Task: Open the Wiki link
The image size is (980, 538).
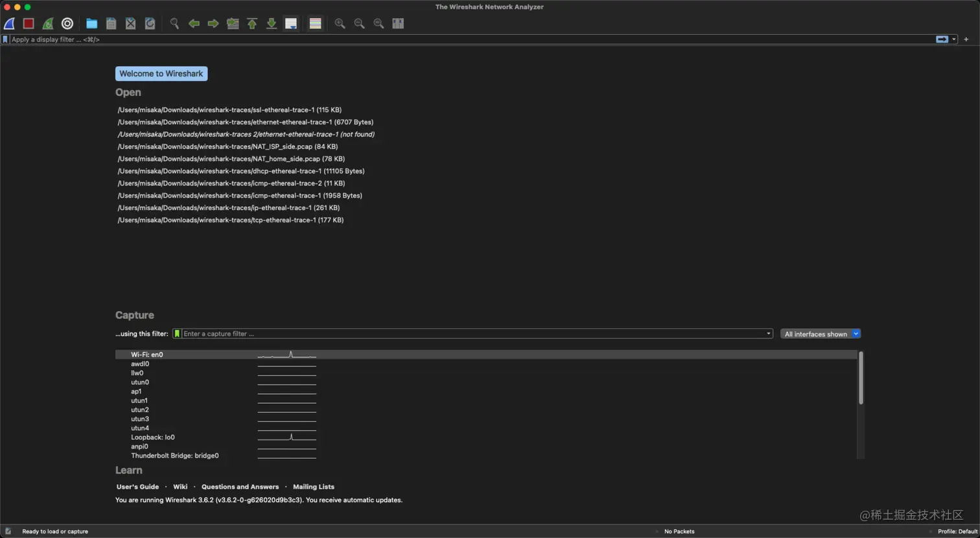Action: tap(180, 487)
